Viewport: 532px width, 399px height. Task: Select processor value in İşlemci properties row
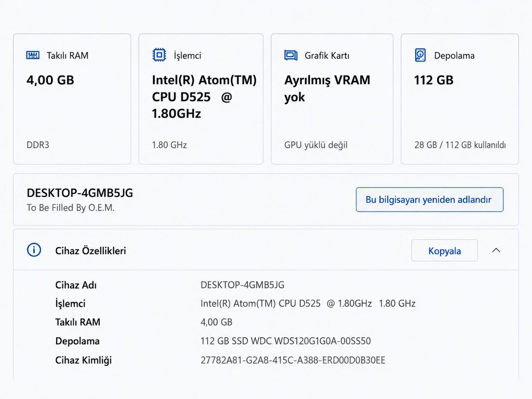(x=308, y=303)
